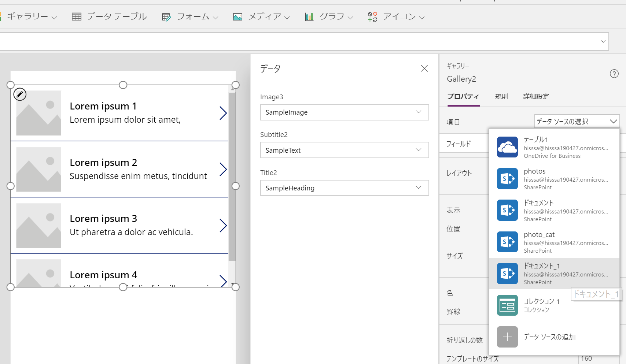Click the form icon in the ribbon
Viewport: 626px width, 364px height.
click(166, 17)
